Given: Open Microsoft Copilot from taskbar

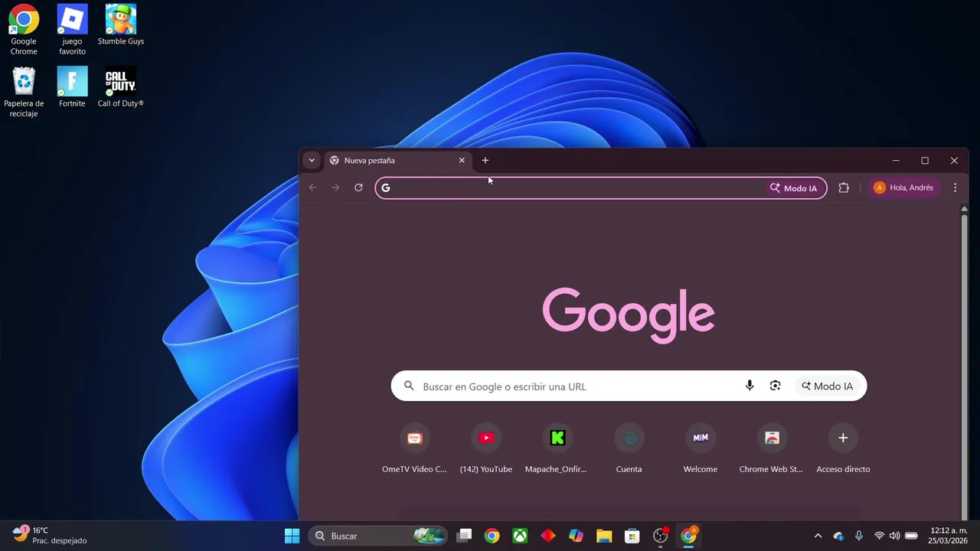Looking at the screenshot, I should pos(576,536).
